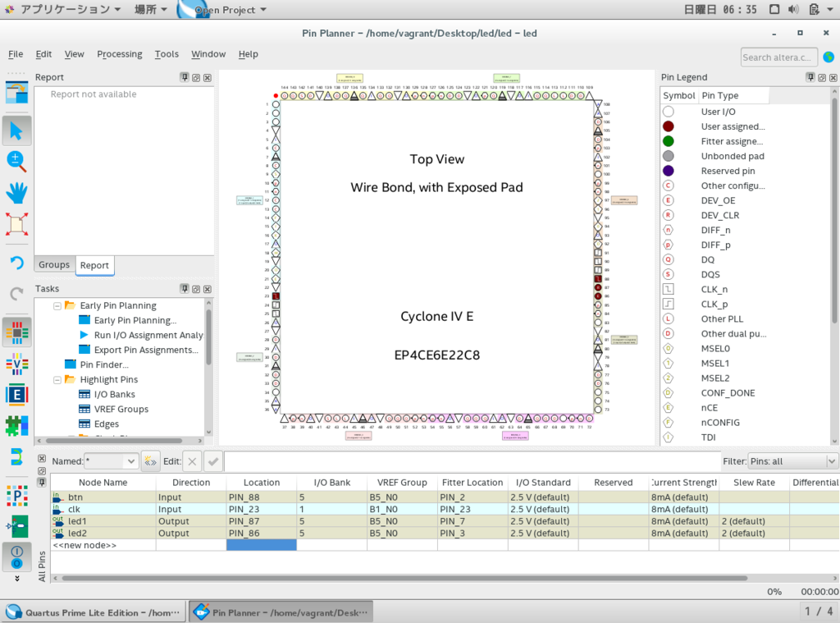
Task: Click the colored P pin icon
Action: (x=16, y=496)
